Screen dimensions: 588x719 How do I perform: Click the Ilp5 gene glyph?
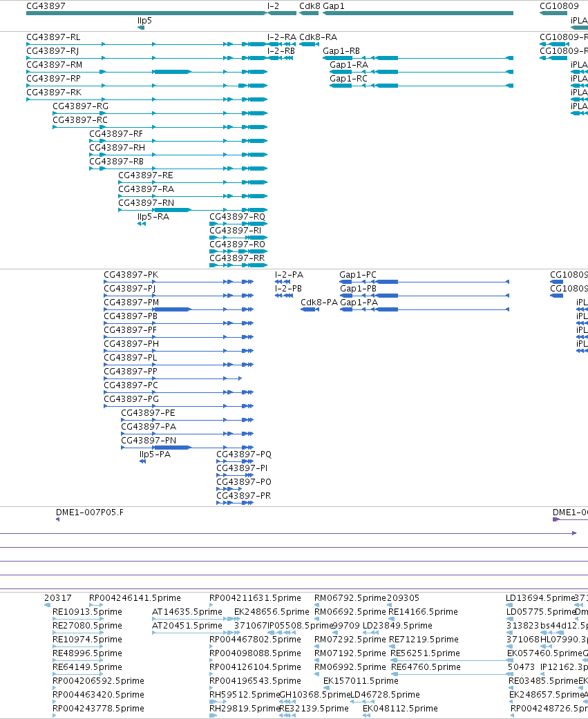(x=141, y=28)
